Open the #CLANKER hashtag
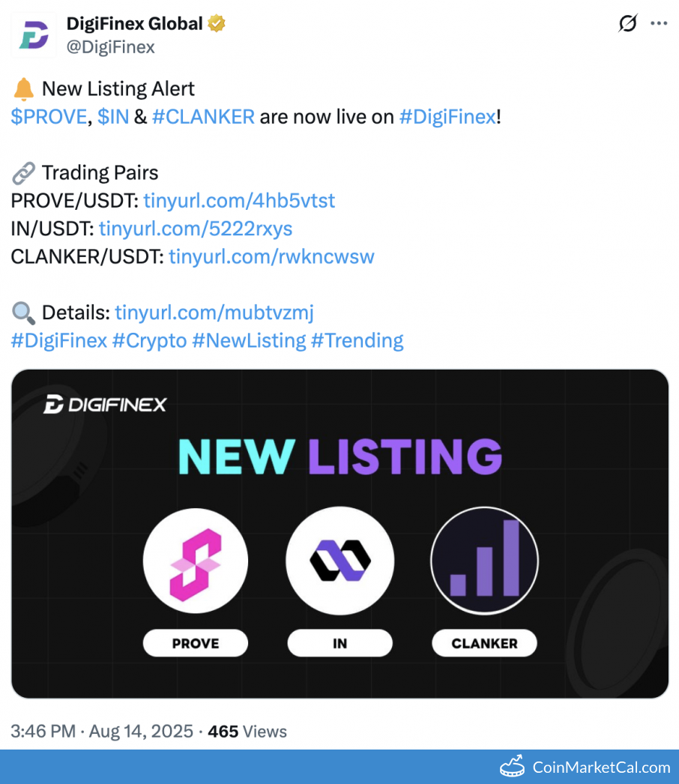 point(203,117)
